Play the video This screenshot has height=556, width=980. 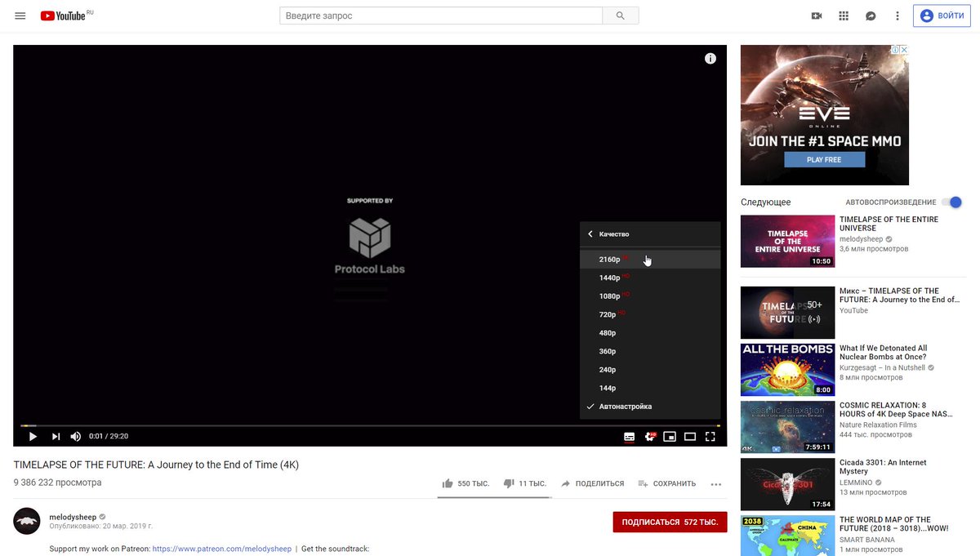click(33, 436)
